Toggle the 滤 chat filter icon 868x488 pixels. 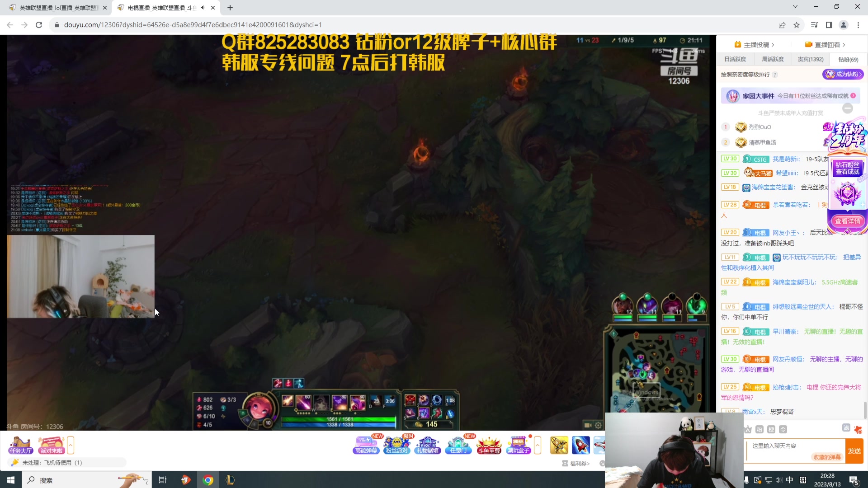click(846, 428)
